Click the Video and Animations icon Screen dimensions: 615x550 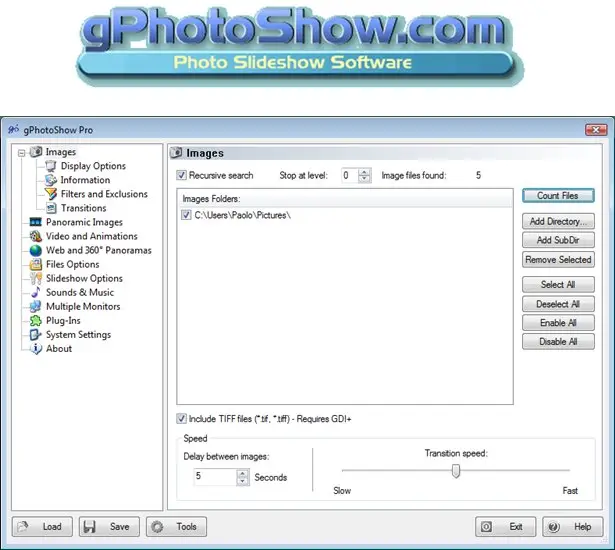point(36,236)
